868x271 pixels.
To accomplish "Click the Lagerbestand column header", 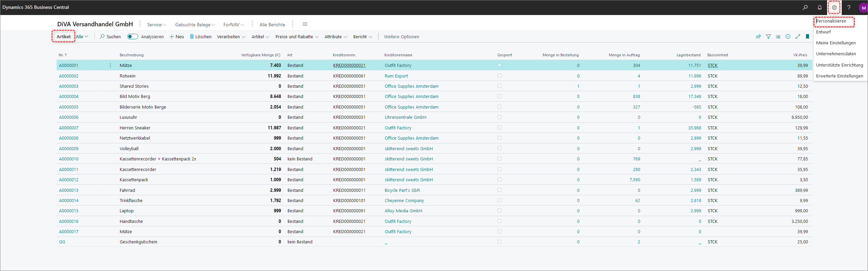I will pyautogui.click(x=688, y=55).
